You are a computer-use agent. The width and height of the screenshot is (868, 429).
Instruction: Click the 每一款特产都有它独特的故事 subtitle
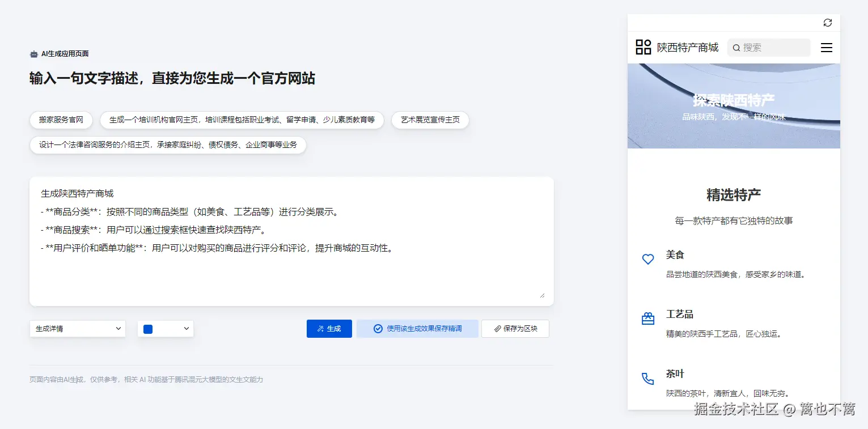pos(734,221)
